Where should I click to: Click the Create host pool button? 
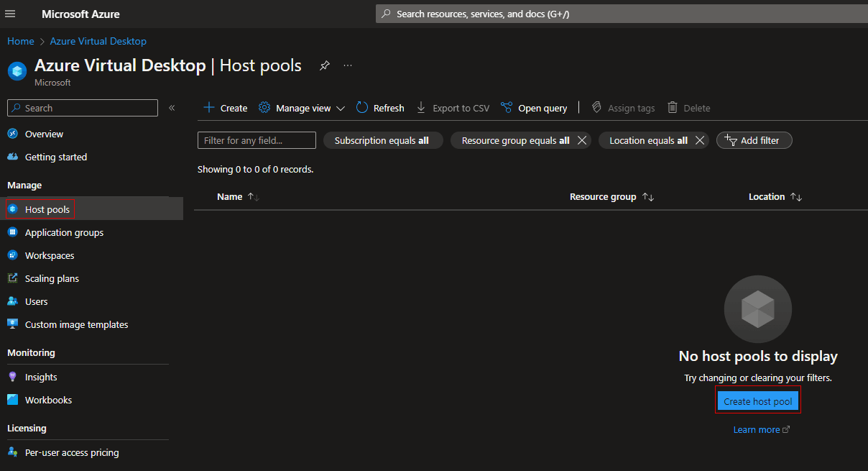(x=757, y=401)
